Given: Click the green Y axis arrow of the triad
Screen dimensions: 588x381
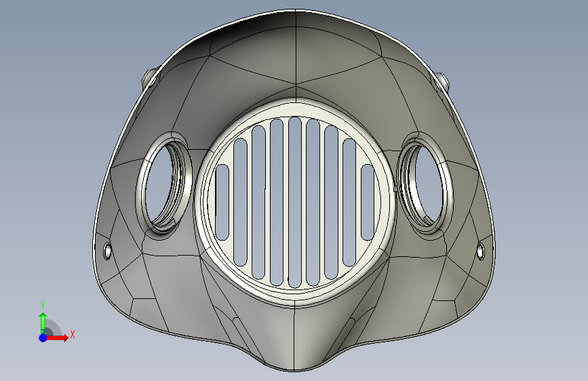Looking at the screenshot, I should 43,323.
